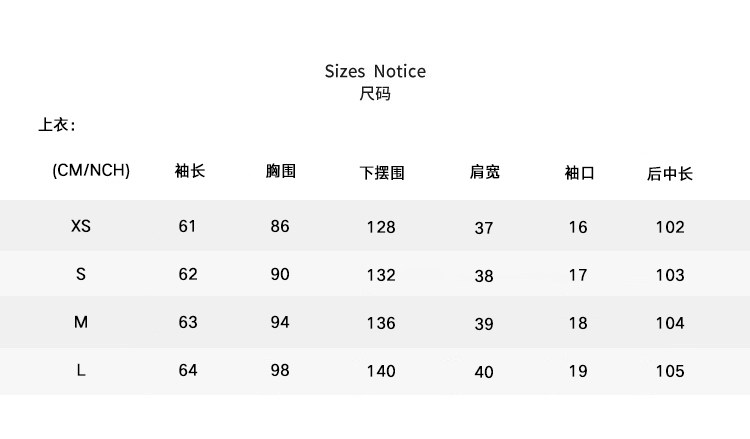Click the 128 hem value for XS
This screenshot has width=750, height=439.
(x=381, y=227)
